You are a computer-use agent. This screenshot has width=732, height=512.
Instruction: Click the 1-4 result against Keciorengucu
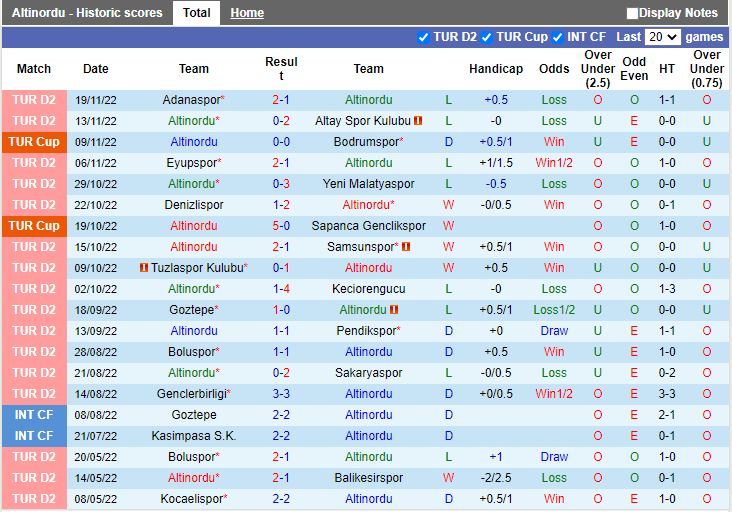(281, 289)
